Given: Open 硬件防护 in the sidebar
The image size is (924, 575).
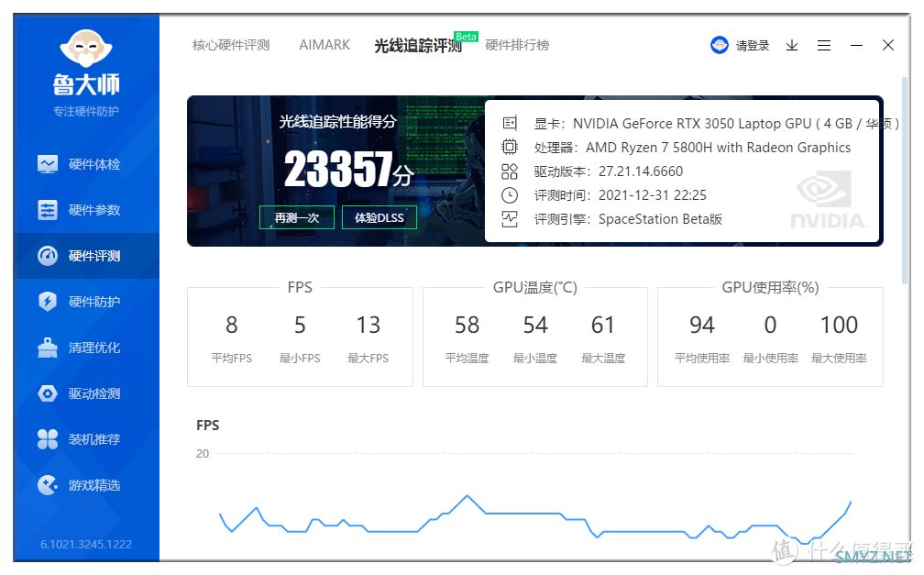Looking at the screenshot, I should pyautogui.click(x=86, y=302).
